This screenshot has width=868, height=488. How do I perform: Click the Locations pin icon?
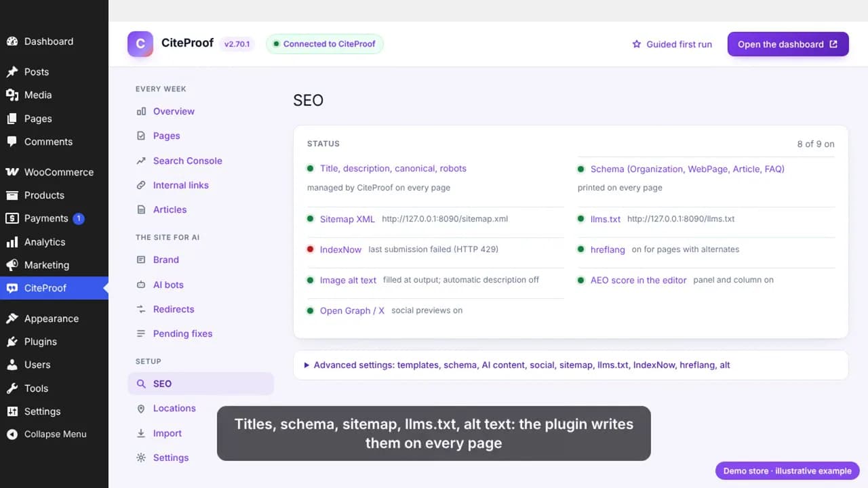[x=141, y=408]
